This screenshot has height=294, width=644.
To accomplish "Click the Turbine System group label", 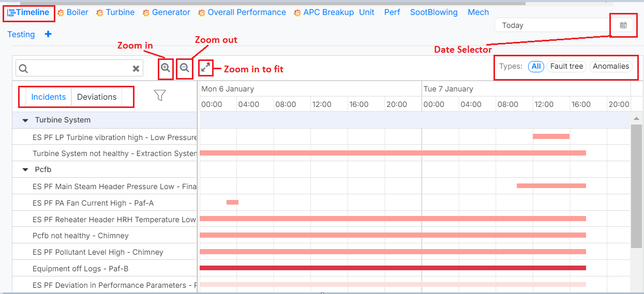I will tap(63, 120).
